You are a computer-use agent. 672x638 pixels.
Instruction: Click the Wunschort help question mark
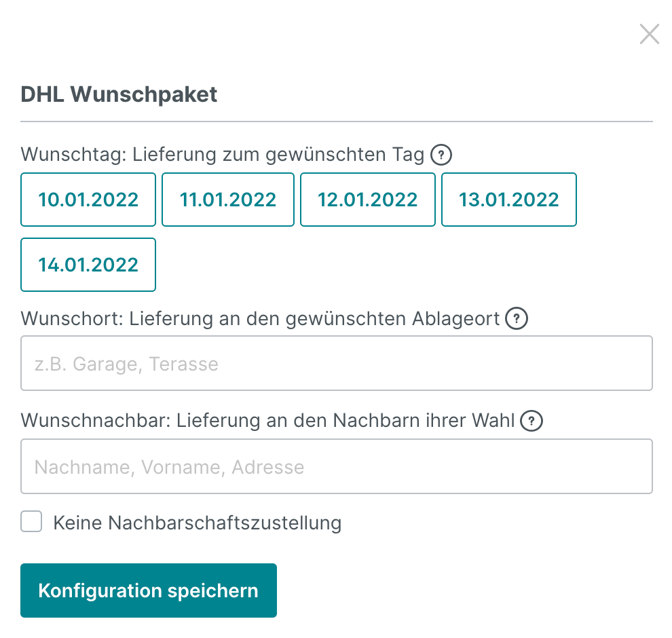point(517,318)
